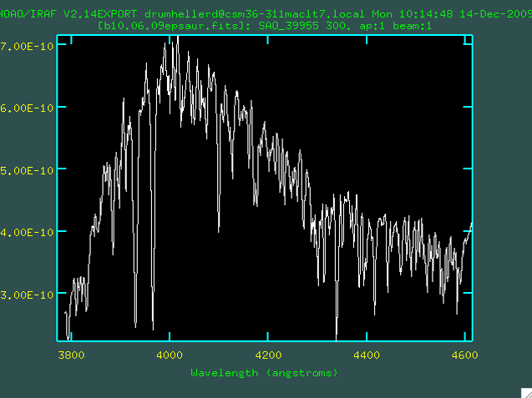Click the absorption line minimum near 4100 angstroms
The height and width of the screenshot is (398, 532).
tap(219, 225)
